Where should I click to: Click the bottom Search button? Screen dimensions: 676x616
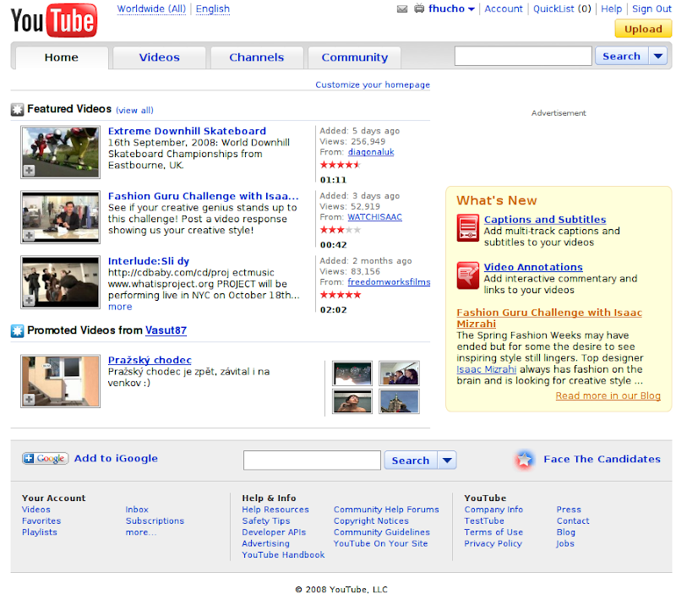click(411, 461)
